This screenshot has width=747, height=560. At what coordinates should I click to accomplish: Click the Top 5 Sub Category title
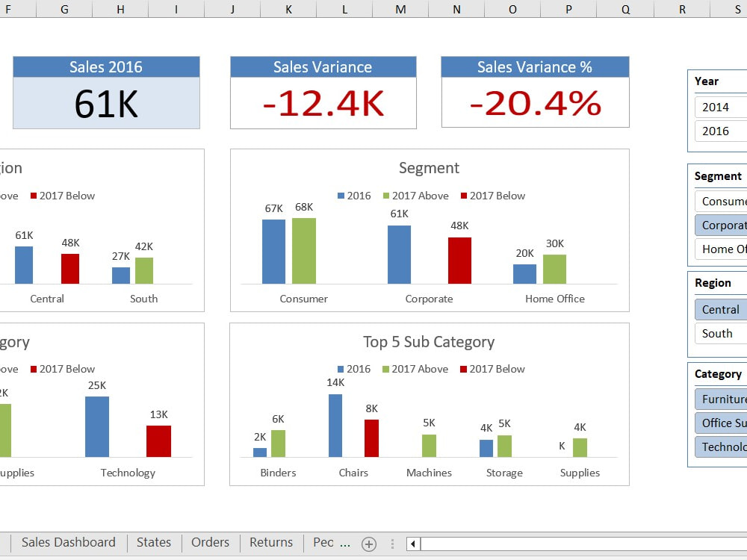[x=429, y=342]
